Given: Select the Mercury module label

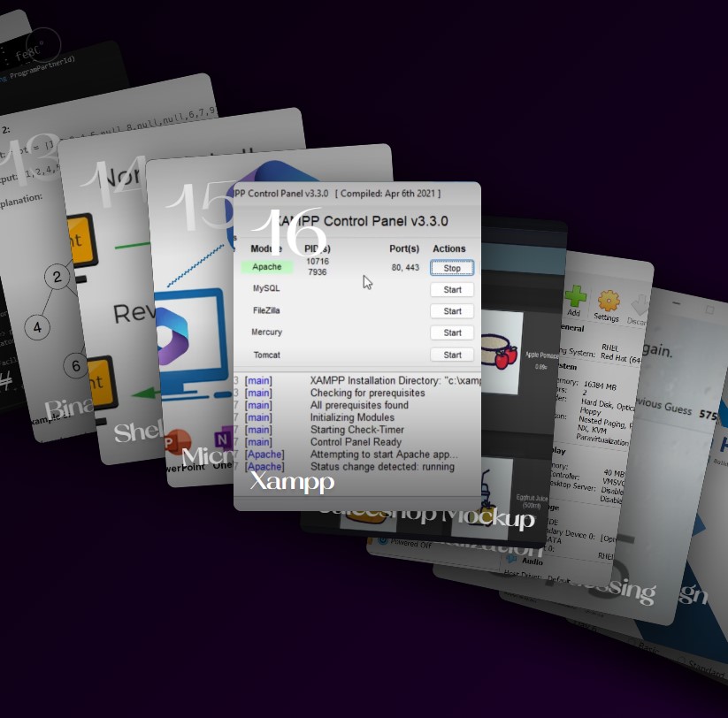Looking at the screenshot, I should click(x=266, y=332).
